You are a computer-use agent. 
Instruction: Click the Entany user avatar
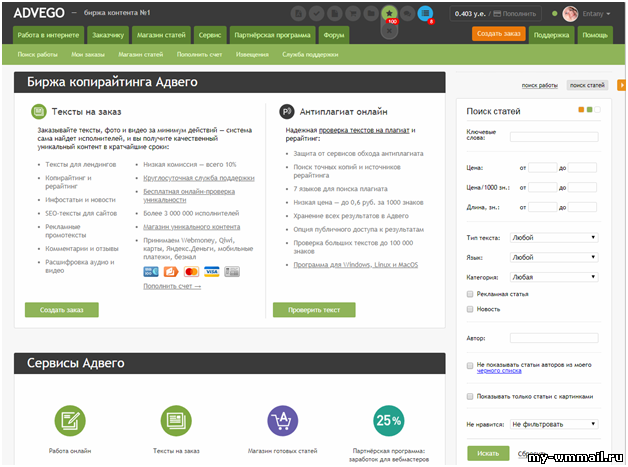point(570,14)
